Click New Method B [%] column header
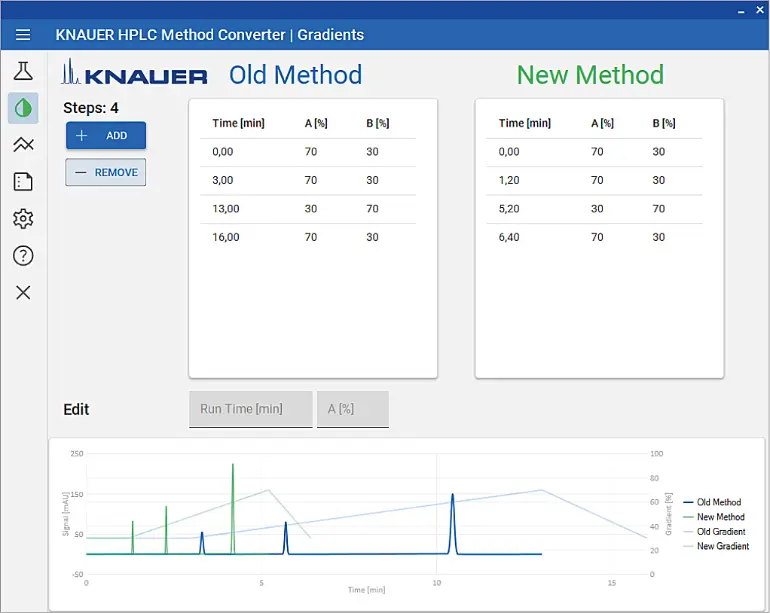 pyautogui.click(x=664, y=123)
